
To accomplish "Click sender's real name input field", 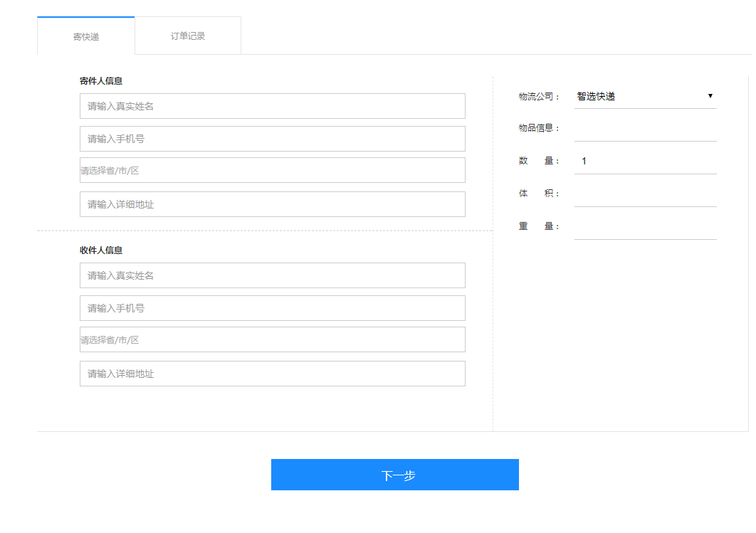I will [272, 106].
